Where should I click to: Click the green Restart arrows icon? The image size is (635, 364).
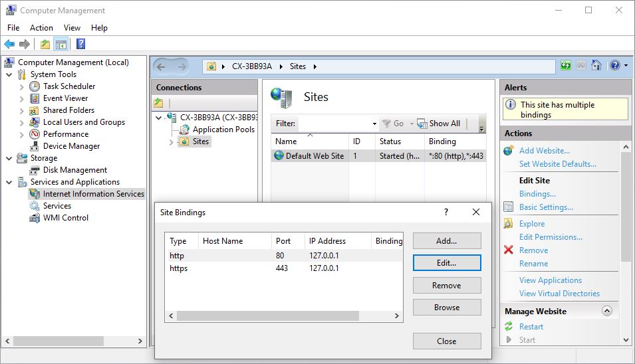click(x=508, y=326)
